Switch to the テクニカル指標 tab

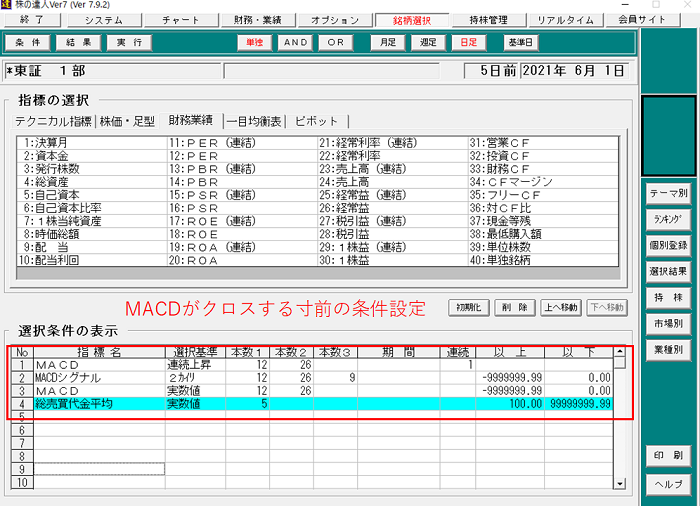(54, 121)
